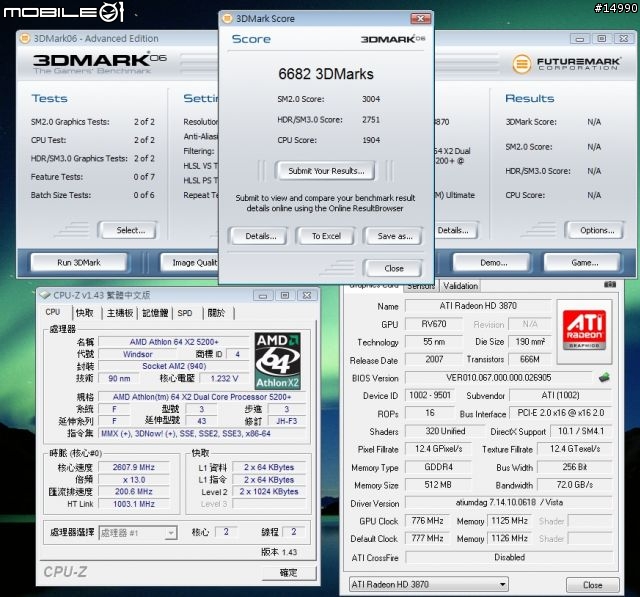Viewport: 640px width, 597px height.
Task: Switch to the 關於 (about) tab in CPU-Z
Action: tap(216, 313)
